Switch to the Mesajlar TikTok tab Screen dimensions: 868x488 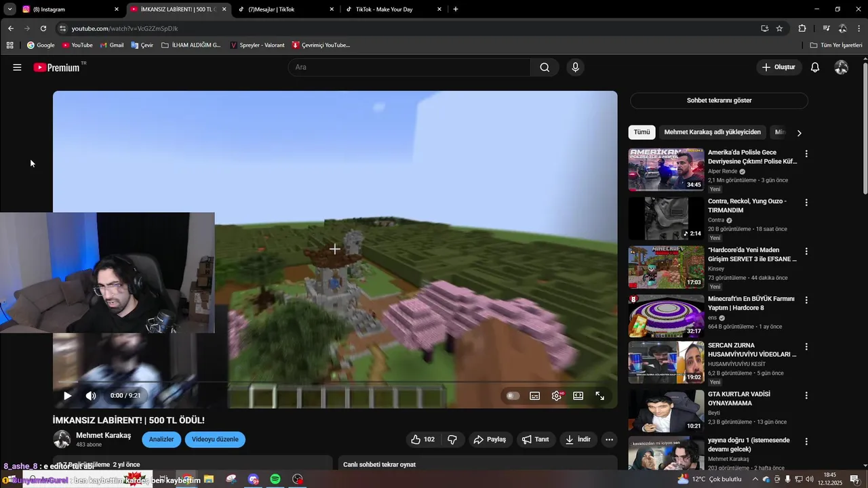click(286, 9)
